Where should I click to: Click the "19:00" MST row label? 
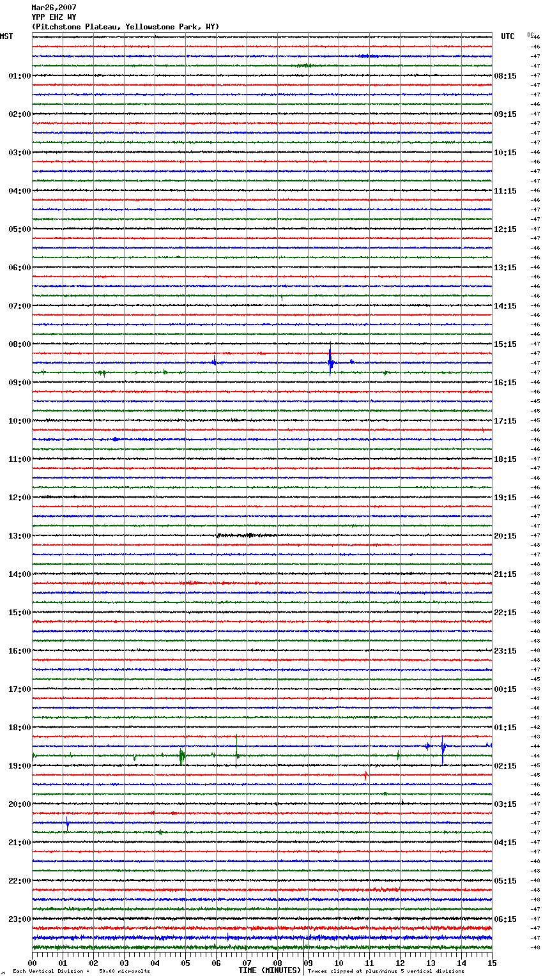tap(19, 766)
